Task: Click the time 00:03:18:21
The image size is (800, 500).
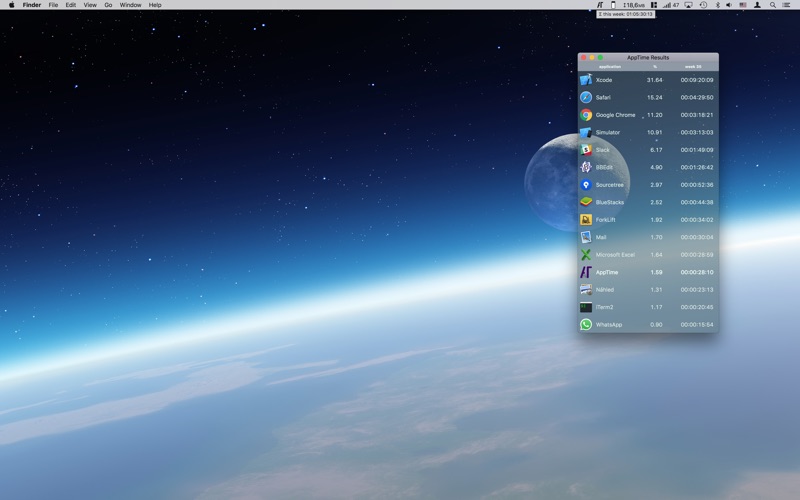Action: click(697, 115)
